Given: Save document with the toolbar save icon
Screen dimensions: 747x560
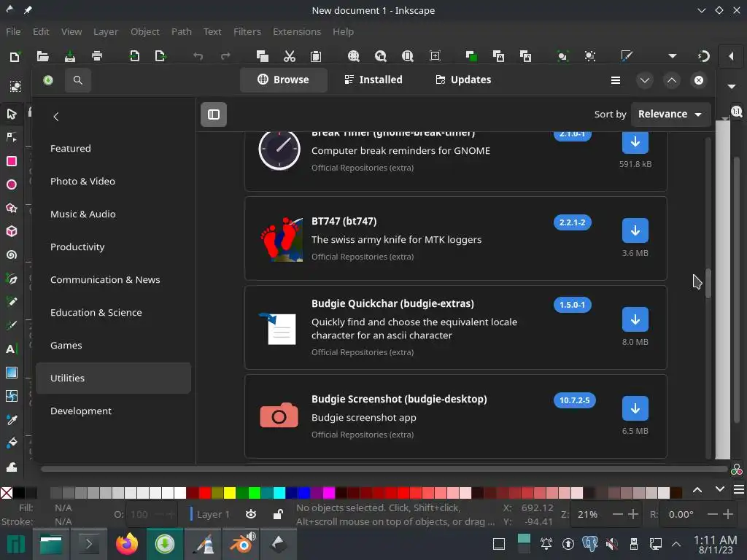Looking at the screenshot, I should tap(70, 56).
